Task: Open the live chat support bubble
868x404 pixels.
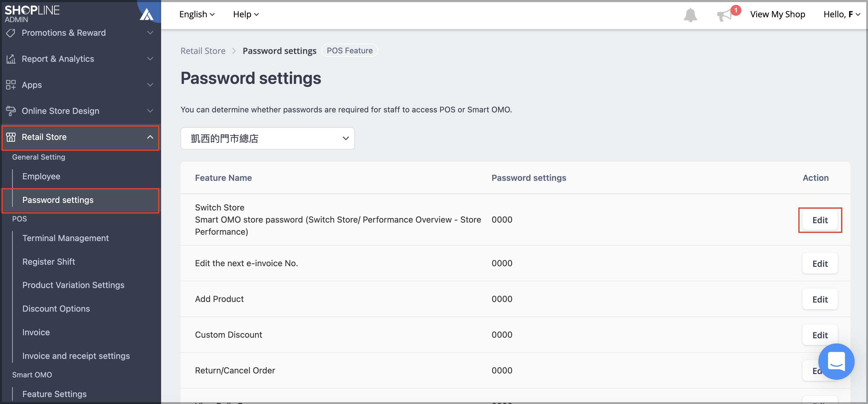Action: (836, 361)
